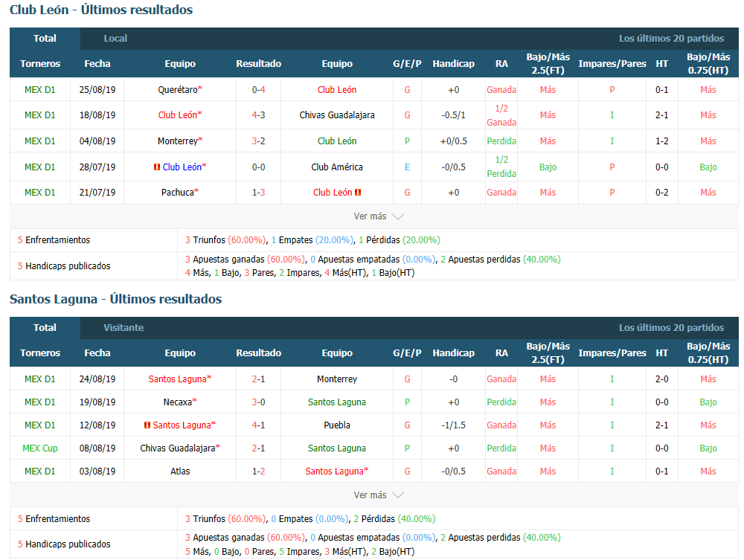Click handicap -1/1.5 in 12/08/19 row
This screenshot has width=744, height=560.
pos(454,425)
